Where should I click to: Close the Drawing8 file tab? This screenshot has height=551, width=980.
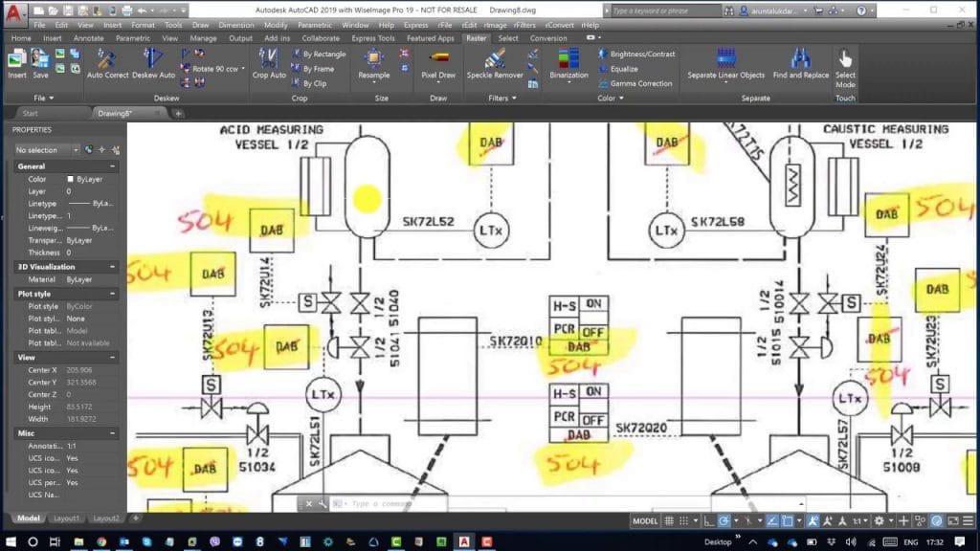tap(158, 113)
